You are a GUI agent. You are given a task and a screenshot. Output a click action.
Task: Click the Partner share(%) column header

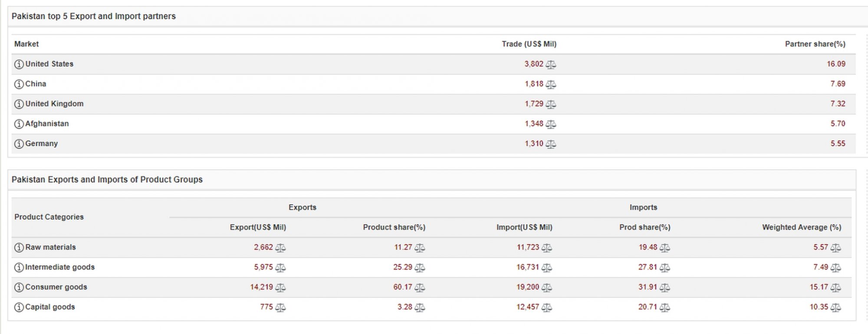point(815,44)
